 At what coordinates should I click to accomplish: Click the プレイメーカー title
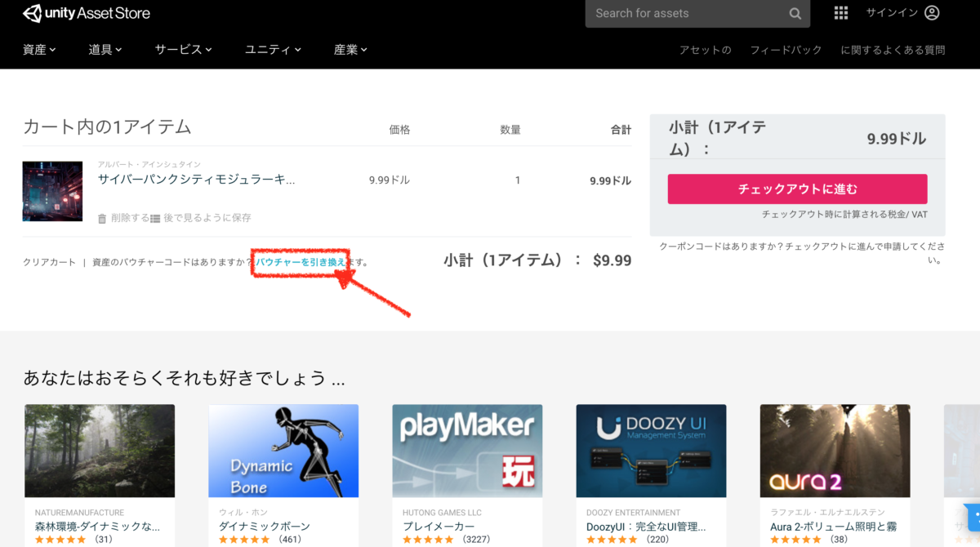(x=438, y=527)
